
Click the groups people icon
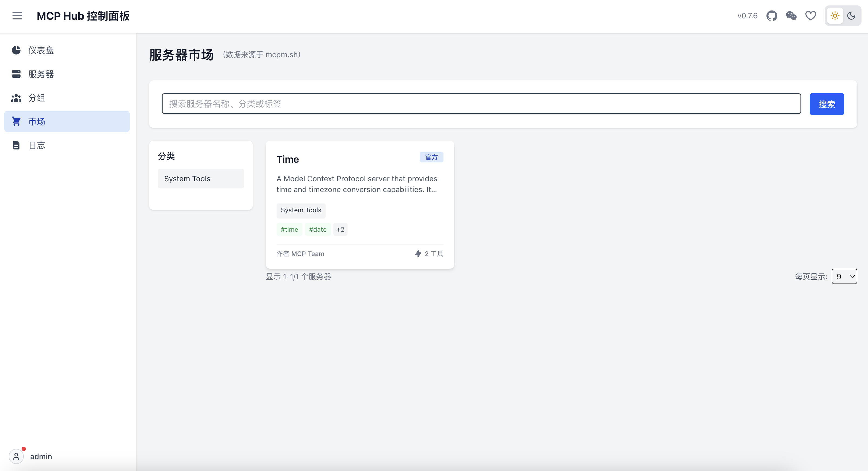click(x=16, y=98)
